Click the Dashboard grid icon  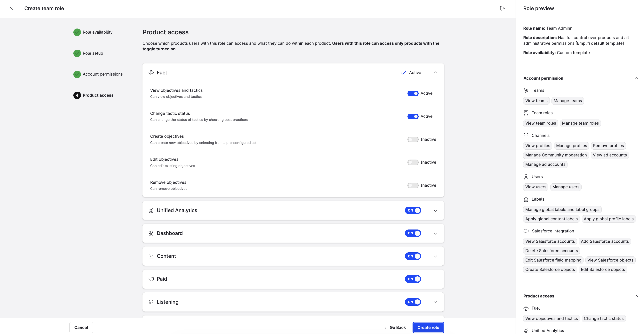pos(151,233)
